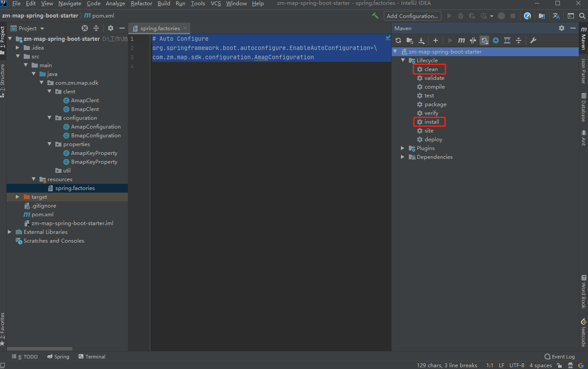Viewport: 588px width, 369px height.
Task: Collapse the configuration package
Action: pos(50,118)
